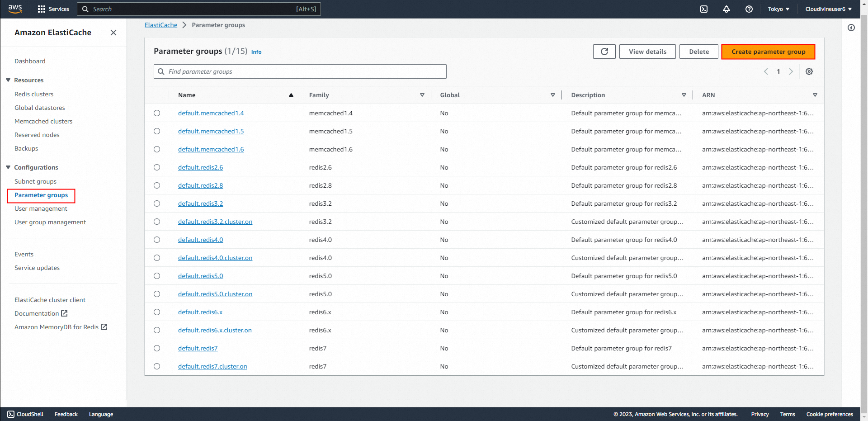
Task: Sort by Description column arrow
Action: [x=684, y=95]
